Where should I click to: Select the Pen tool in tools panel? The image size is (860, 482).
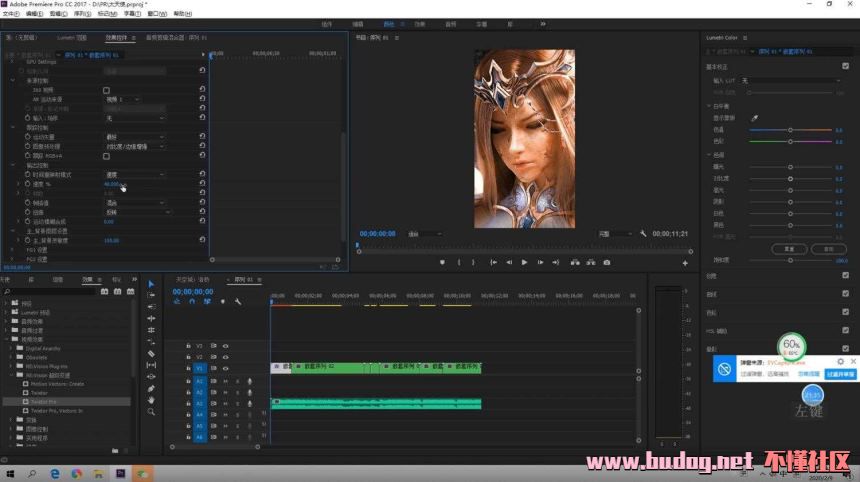tap(151, 388)
